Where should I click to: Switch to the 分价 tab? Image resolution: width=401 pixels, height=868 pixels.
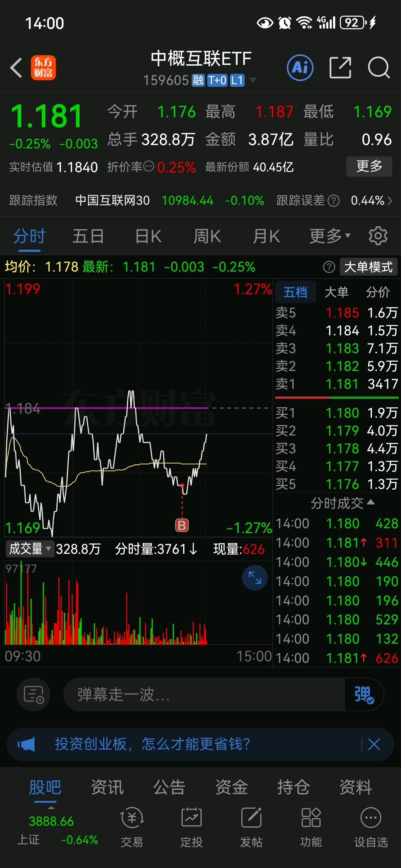378,292
